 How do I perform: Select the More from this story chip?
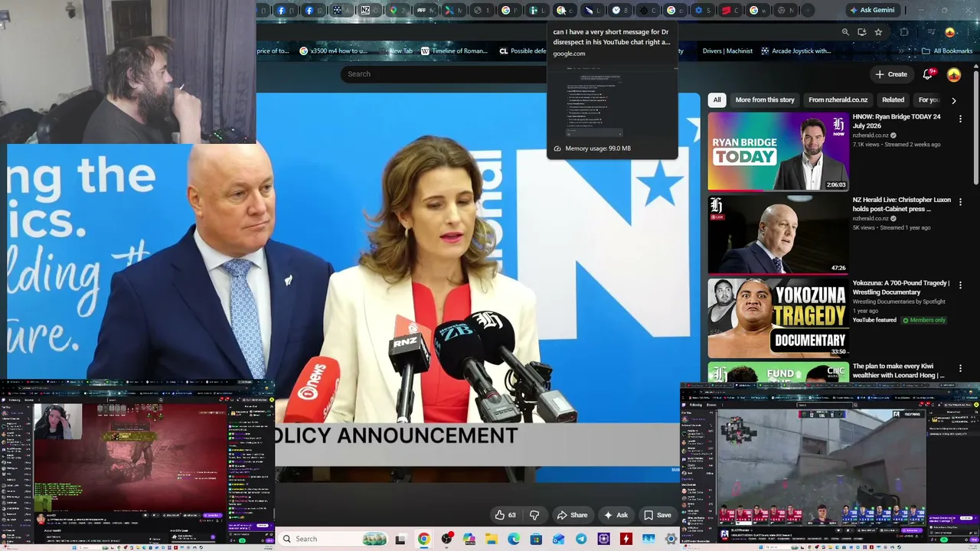[765, 100]
